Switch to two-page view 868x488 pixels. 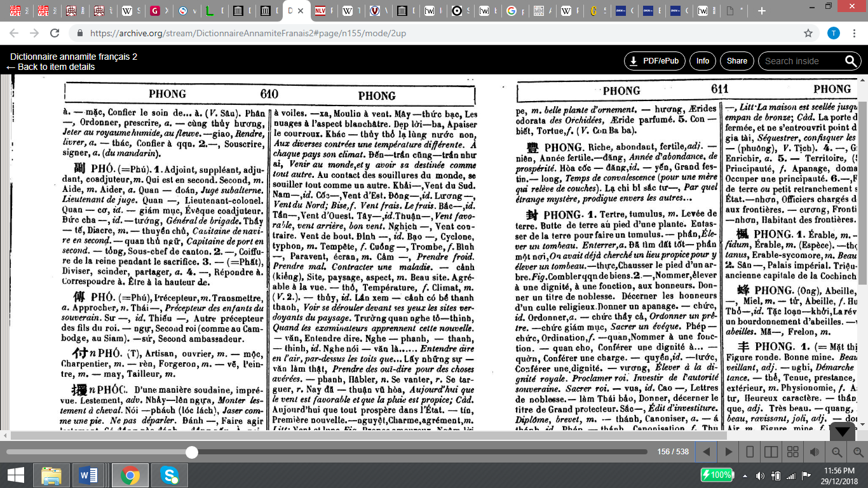tap(771, 452)
